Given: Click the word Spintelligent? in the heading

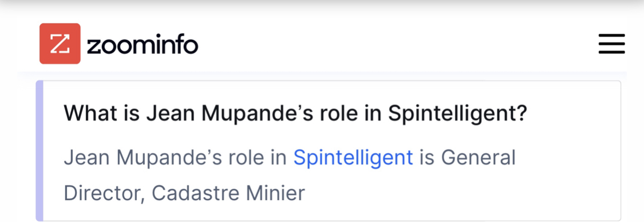Looking at the screenshot, I should [x=457, y=114].
